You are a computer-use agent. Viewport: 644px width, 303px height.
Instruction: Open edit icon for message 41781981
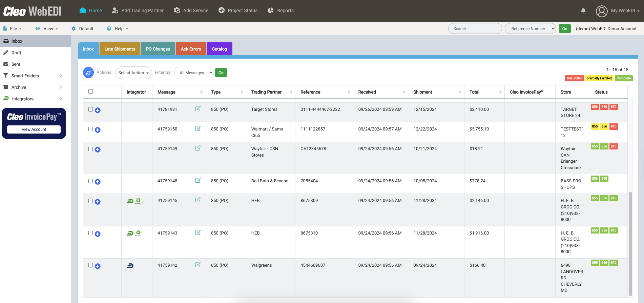[198, 109]
